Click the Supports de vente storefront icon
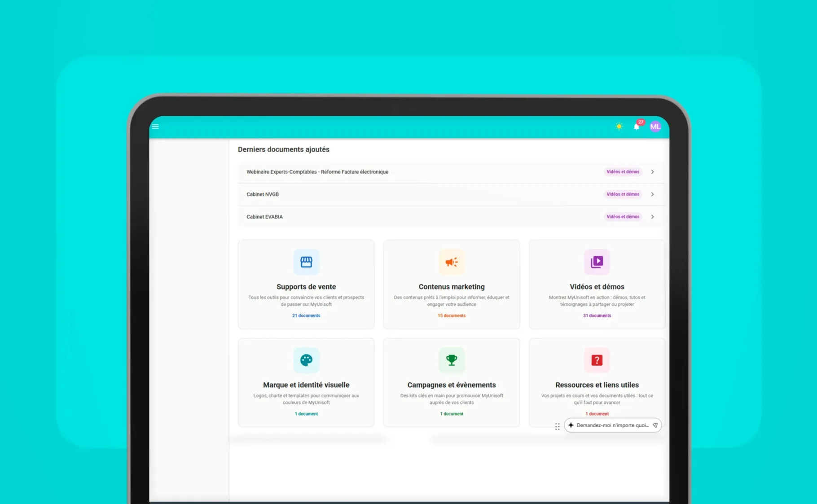The height and width of the screenshot is (504, 817). pyautogui.click(x=306, y=262)
